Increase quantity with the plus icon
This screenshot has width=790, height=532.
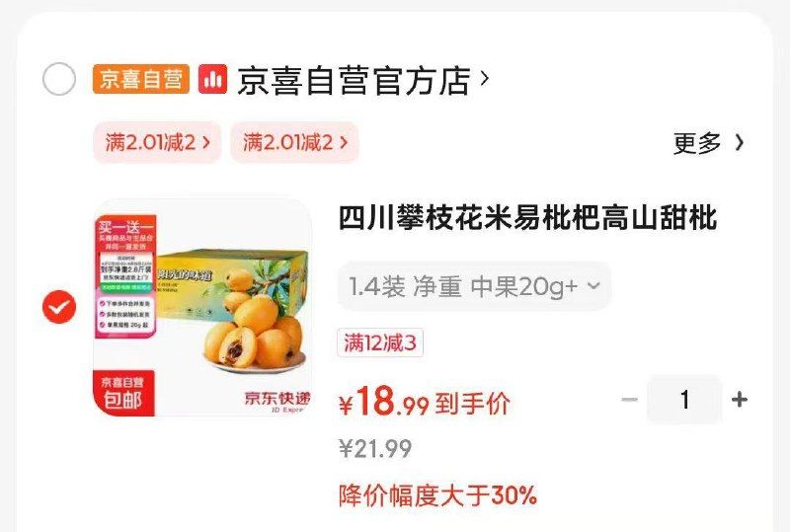pos(739,400)
